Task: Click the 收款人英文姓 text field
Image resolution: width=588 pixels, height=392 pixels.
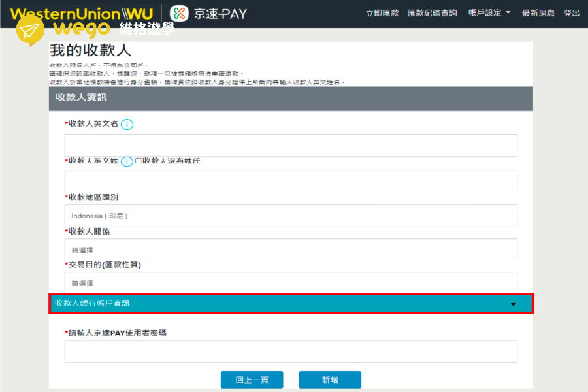Action: coord(291,182)
